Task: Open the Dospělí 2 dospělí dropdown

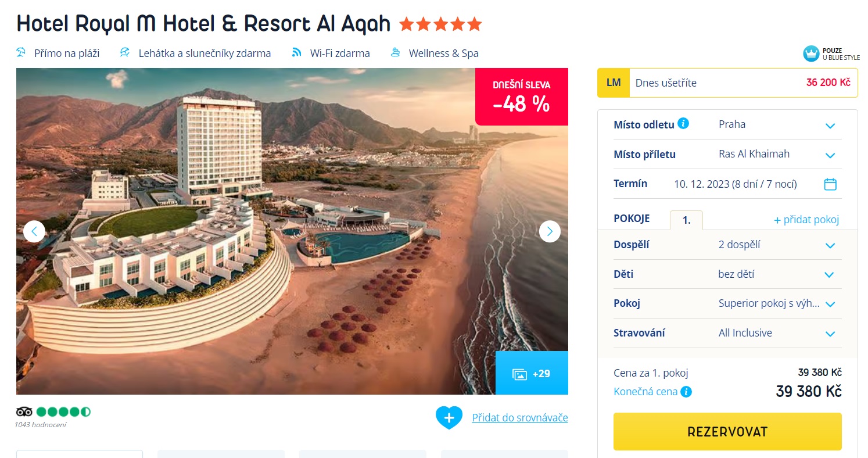Action: (x=727, y=245)
